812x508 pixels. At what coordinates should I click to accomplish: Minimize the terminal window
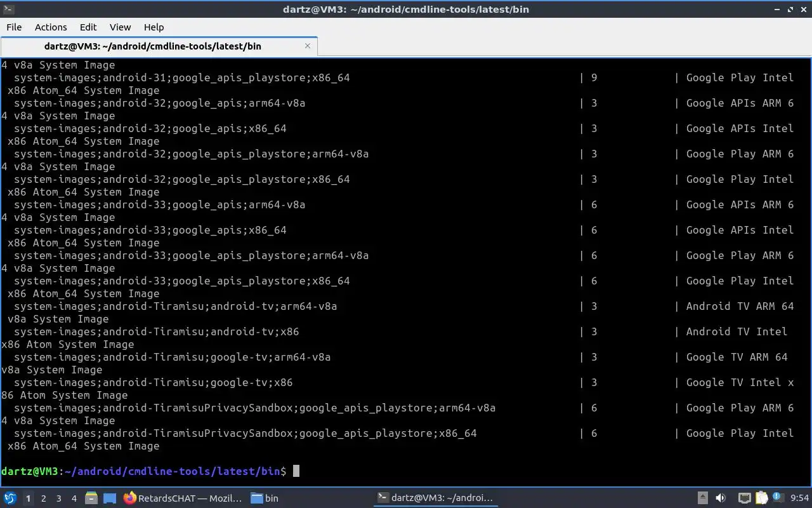778,9
